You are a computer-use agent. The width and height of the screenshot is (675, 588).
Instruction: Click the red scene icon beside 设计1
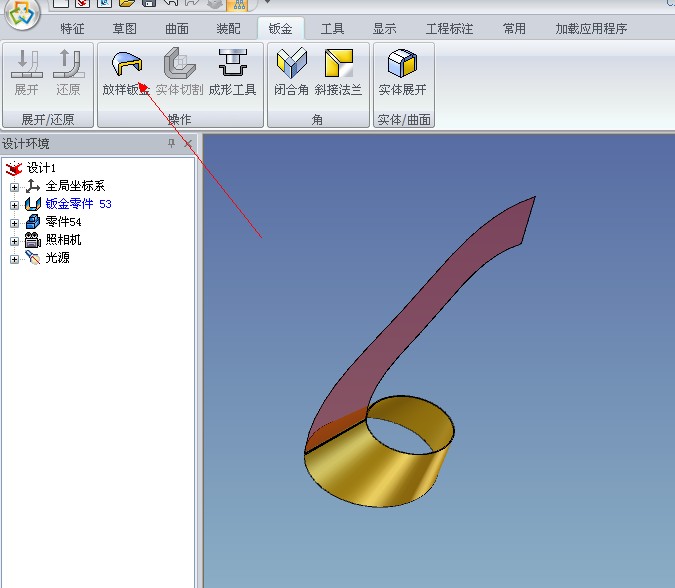point(14,168)
